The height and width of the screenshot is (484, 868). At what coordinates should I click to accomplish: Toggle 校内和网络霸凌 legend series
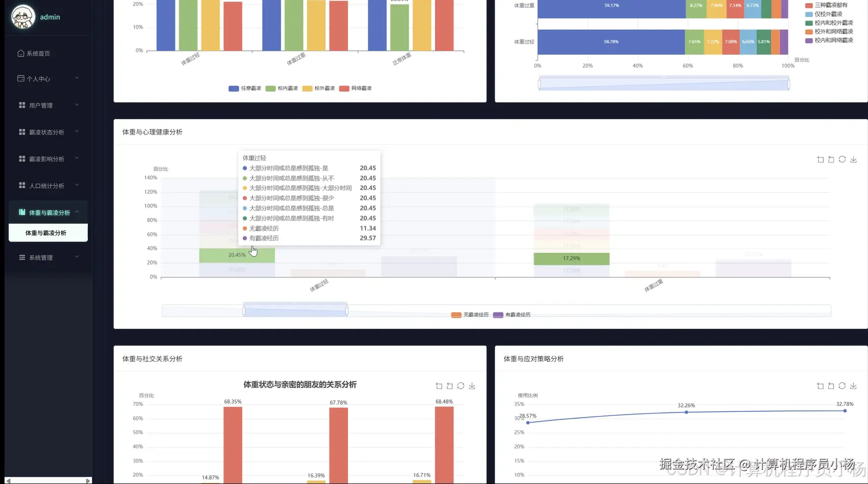point(829,40)
